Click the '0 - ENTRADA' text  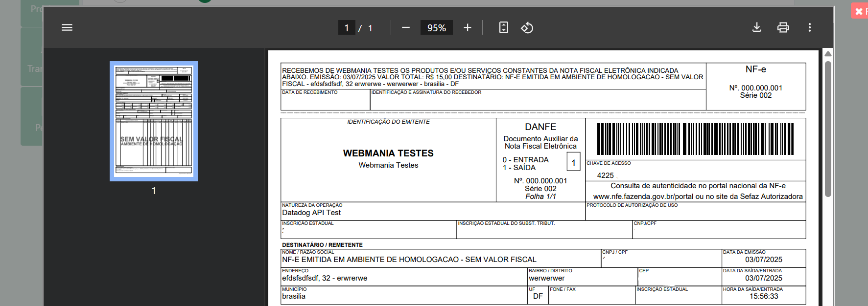click(525, 160)
